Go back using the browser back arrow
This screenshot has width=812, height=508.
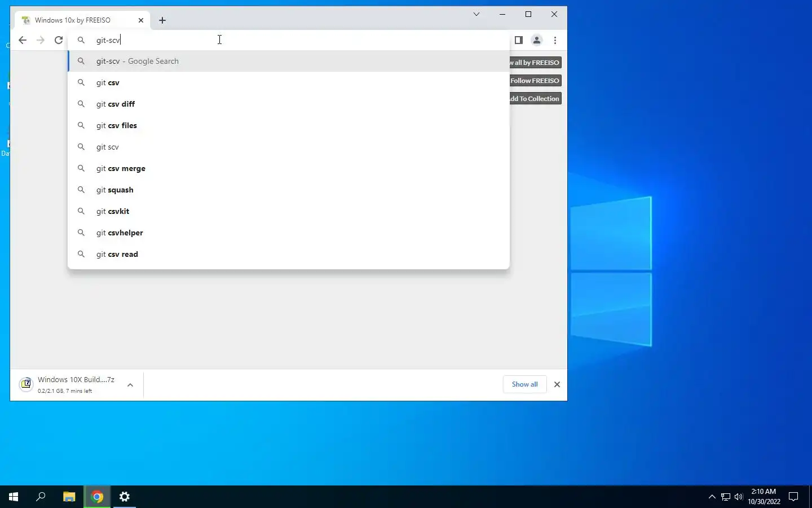[x=23, y=40]
